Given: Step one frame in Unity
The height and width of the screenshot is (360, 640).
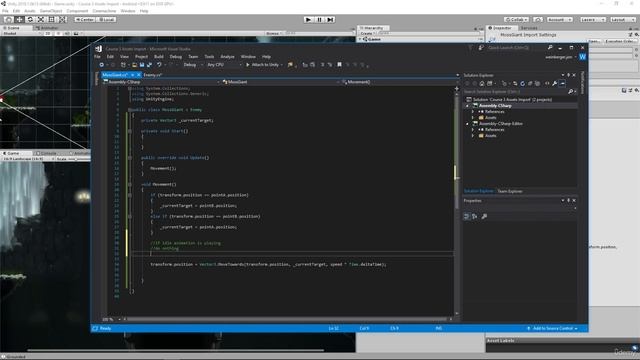Looking at the screenshot, I should pos(330,19).
